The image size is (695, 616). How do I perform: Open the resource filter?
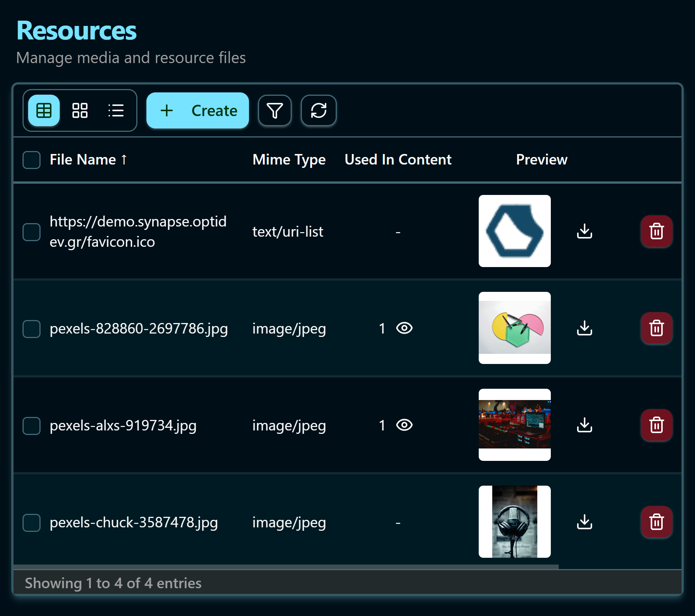click(x=274, y=110)
